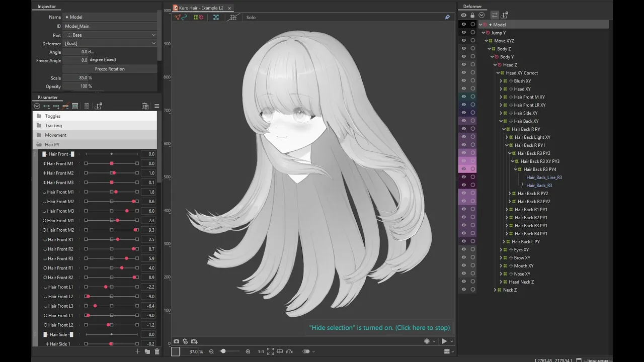Click the new parameter group folder icon
644x362 pixels.
pos(147,351)
